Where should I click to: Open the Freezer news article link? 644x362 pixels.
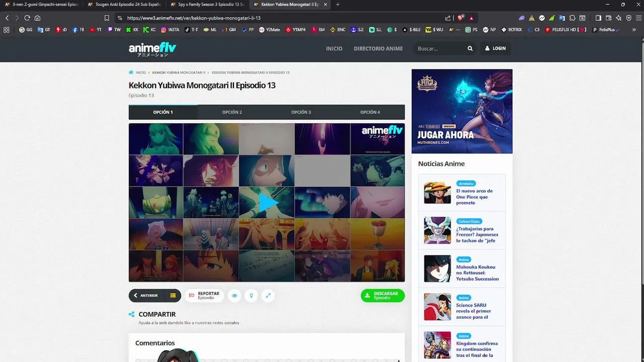pos(477,235)
